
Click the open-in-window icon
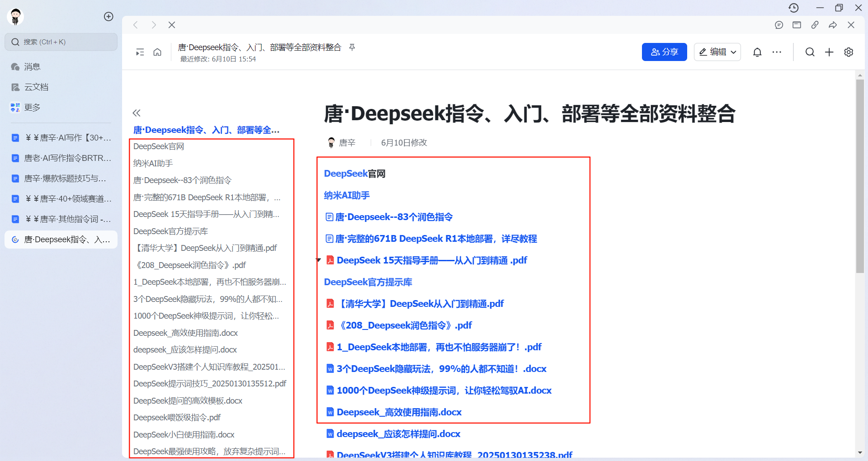pyautogui.click(x=797, y=25)
